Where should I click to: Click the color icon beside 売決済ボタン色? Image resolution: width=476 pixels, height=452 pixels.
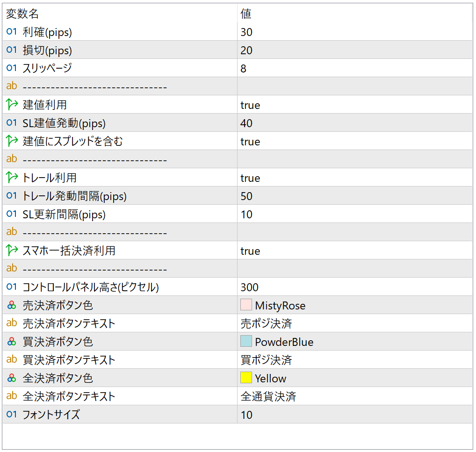12,305
